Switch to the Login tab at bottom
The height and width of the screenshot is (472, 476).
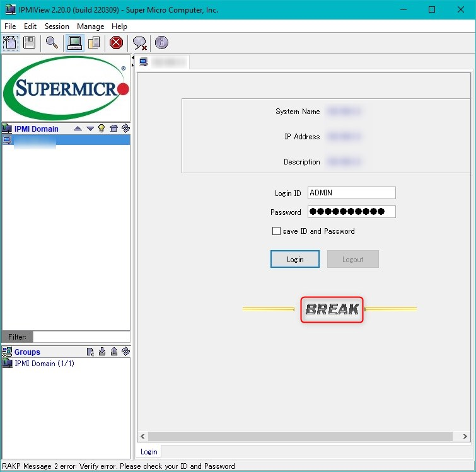click(x=149, y=451)
